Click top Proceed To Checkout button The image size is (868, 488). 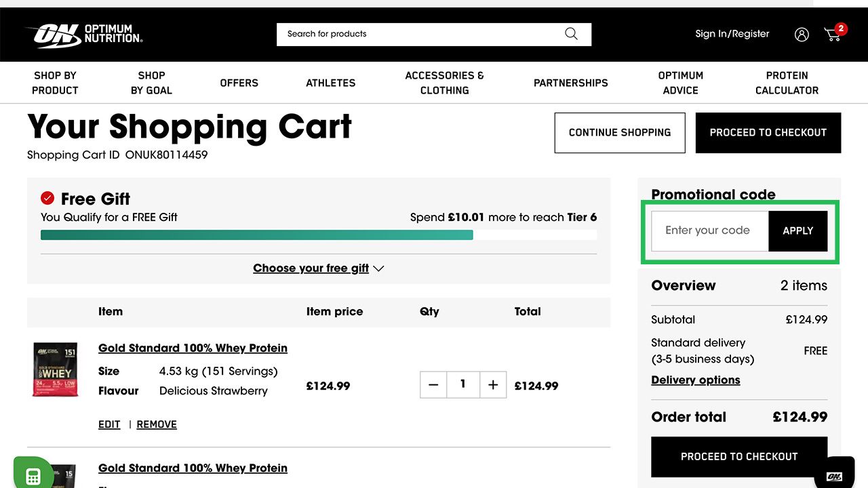768,133
